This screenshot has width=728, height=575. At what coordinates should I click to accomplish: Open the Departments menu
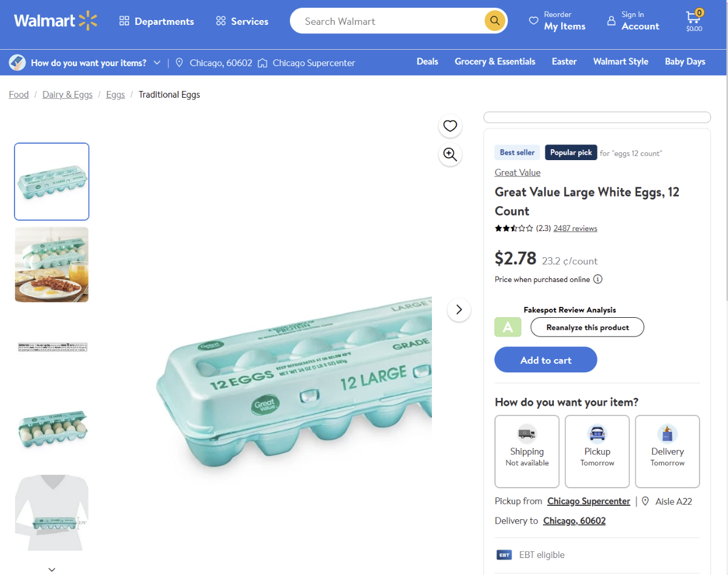[157, 21]
